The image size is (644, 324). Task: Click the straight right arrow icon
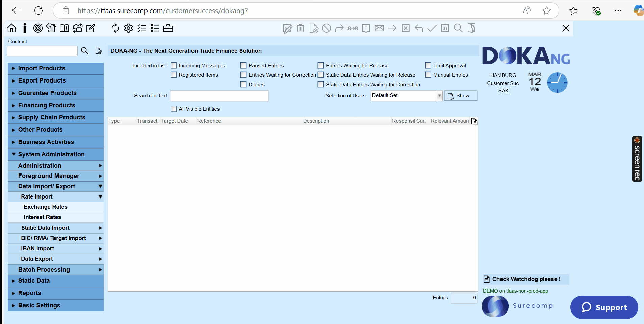[x=392, y=28]
